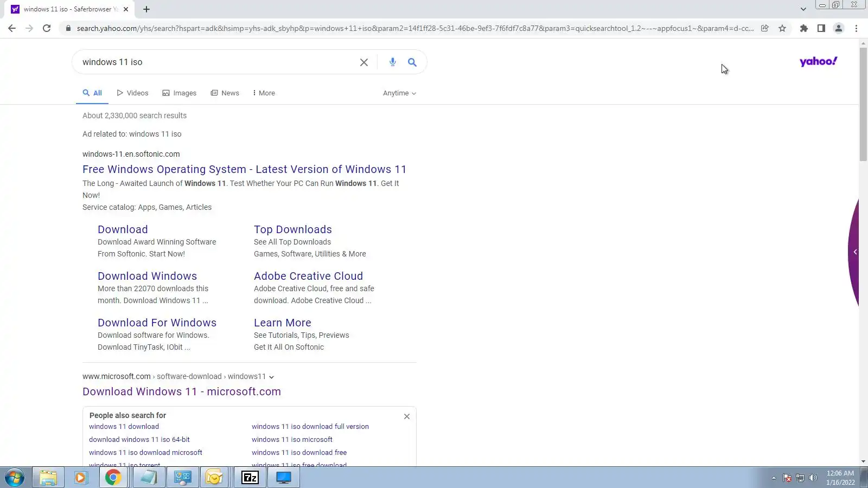The width and height of the screenshot is (868, 488).
Task: Reload the current page
Action: [x=47, y=28]
